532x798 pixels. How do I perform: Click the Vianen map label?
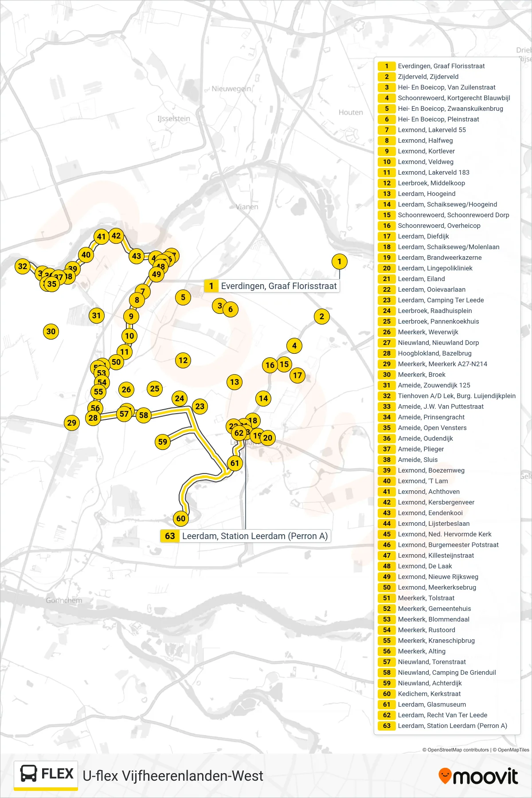click(x=247, y=207)
